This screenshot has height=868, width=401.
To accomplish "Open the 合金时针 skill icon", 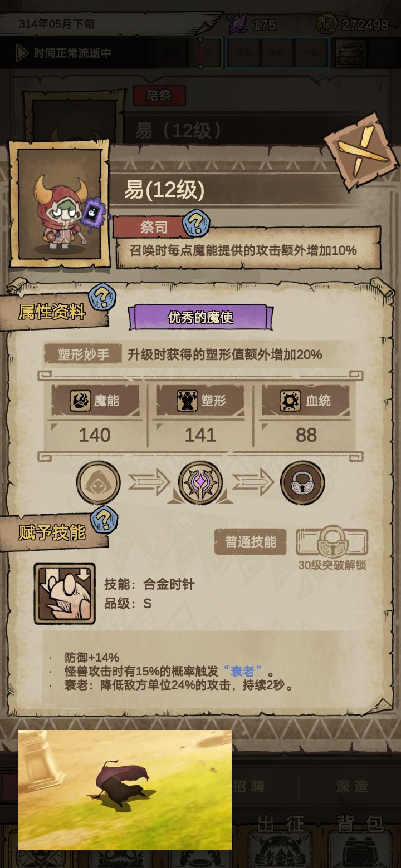I will pyautogui.click(x=65, y=594).
